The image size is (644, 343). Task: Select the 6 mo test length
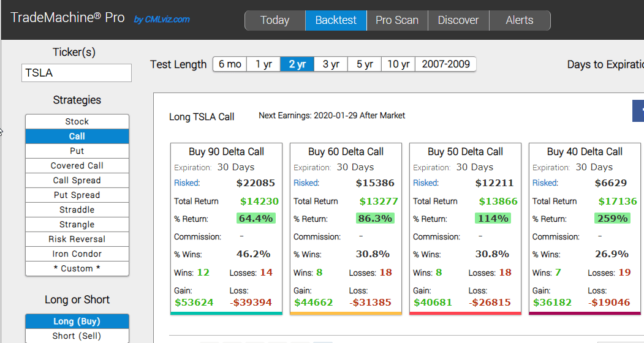[230, 64]
